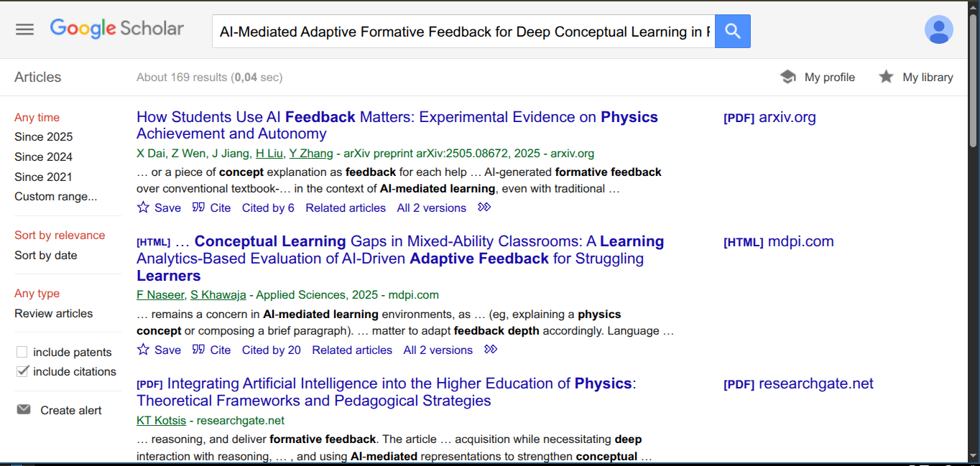980x466 pixels.
Task: Filter results to Since 2024
Action: pyautogui.click(x=44, y=157)
